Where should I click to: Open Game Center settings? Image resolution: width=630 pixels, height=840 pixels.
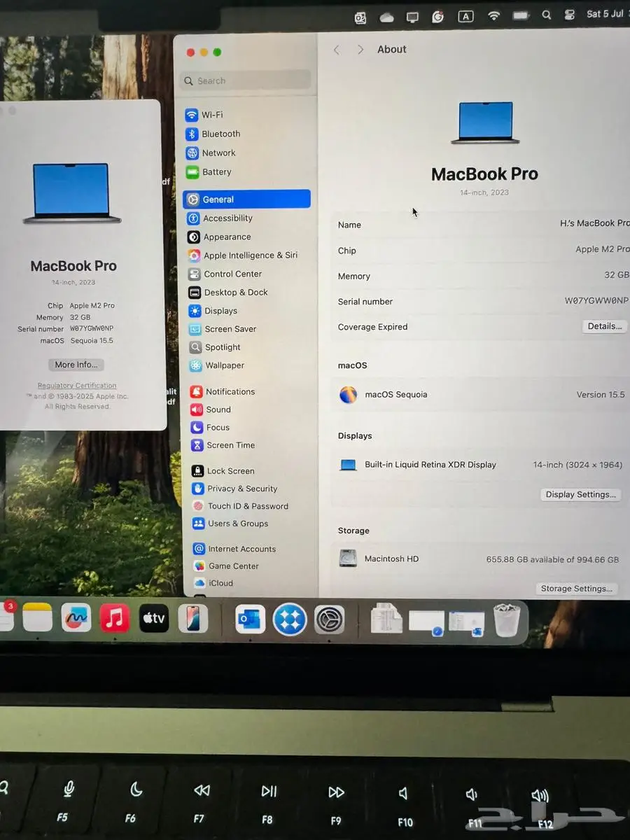(x=226, y=566)
